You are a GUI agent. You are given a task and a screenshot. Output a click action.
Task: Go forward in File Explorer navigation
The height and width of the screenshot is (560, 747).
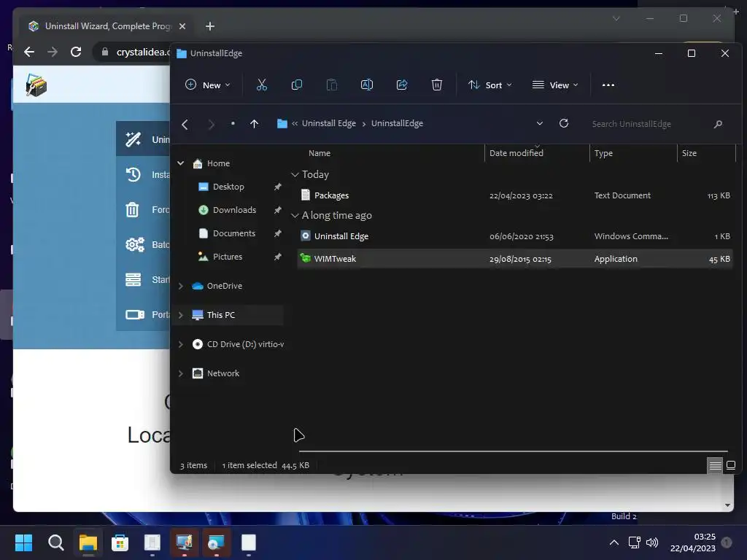(x=211, y=125)
